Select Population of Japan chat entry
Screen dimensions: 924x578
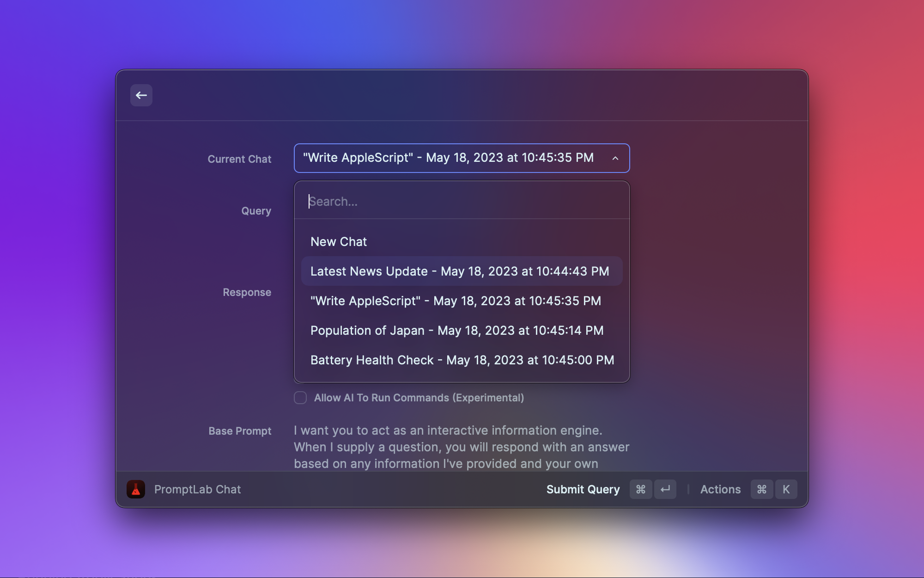coord(462,330)
